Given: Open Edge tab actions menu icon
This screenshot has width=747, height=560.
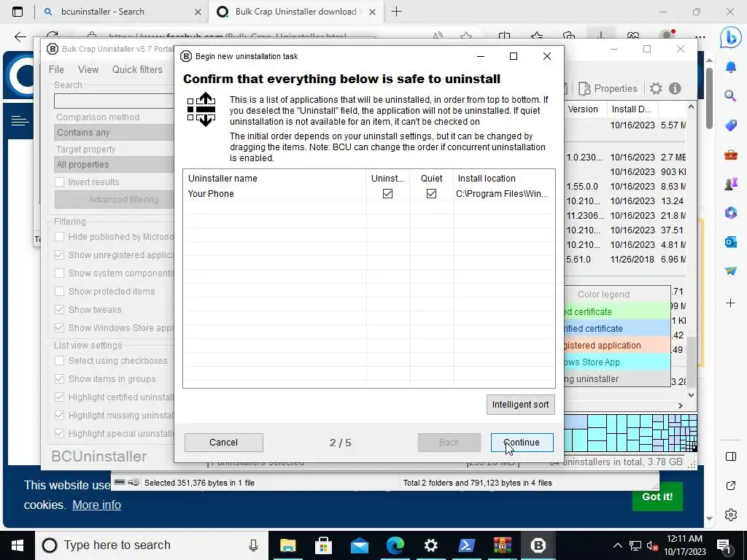Looking at the screenshot, I should tap(18, 12).
